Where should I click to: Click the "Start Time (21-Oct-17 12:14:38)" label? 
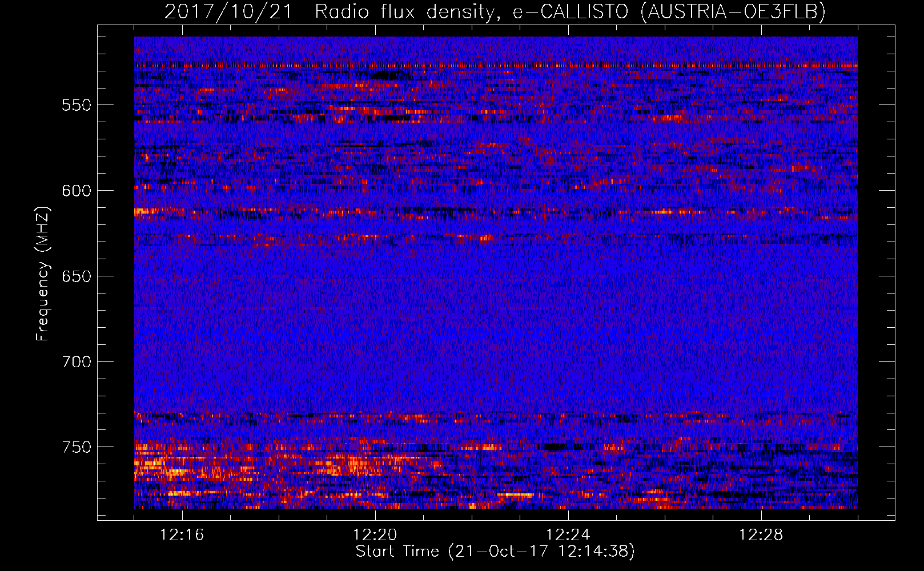pos(495,552)
